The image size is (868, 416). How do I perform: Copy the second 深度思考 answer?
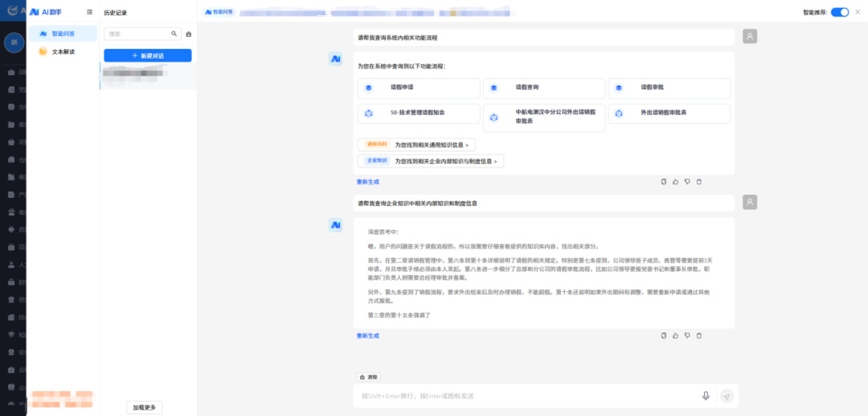point(663,336)
